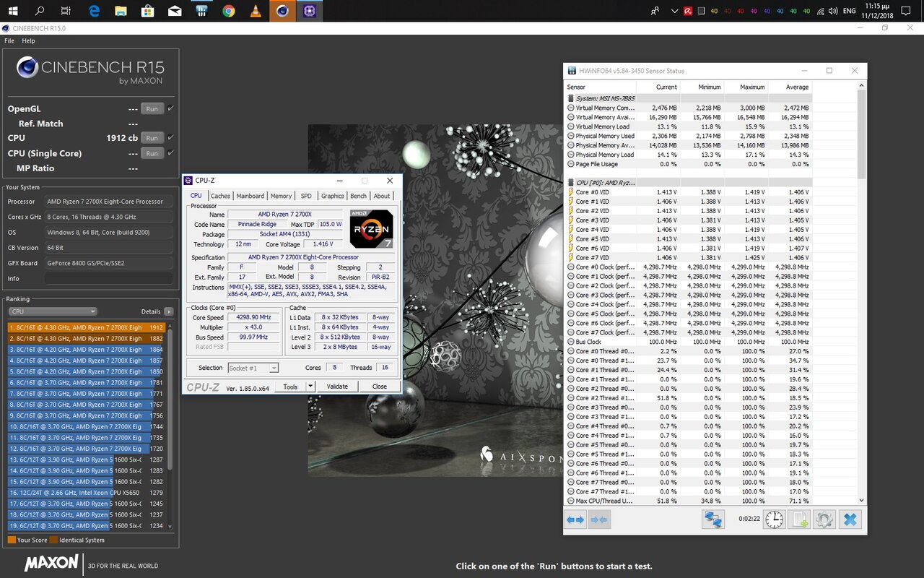Click the Cinebench R15 sphere logo
Viewport: 924px width, 578px height.
(x=27, y=69)
